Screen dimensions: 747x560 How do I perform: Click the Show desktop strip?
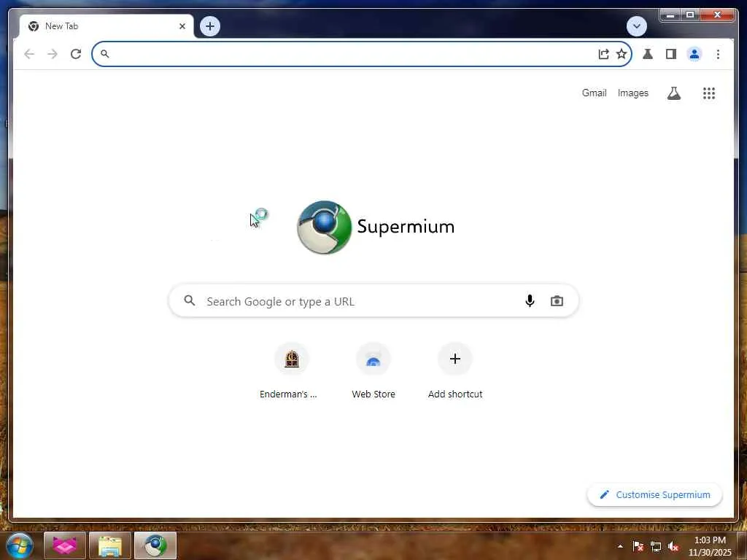click(x=742, y=546)
